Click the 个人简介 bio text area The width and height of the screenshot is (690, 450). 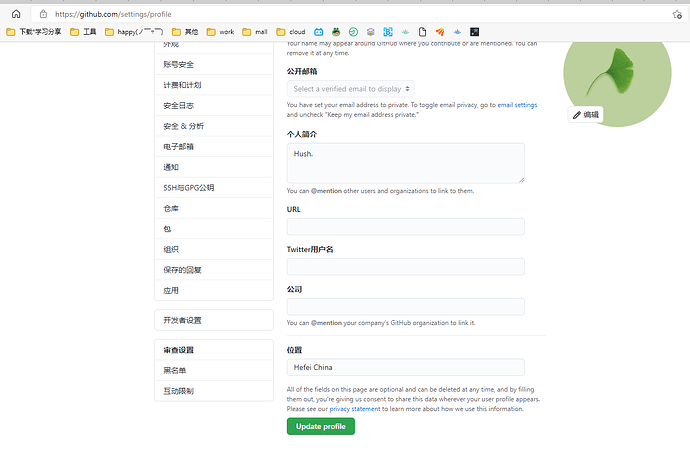[406, 163]
